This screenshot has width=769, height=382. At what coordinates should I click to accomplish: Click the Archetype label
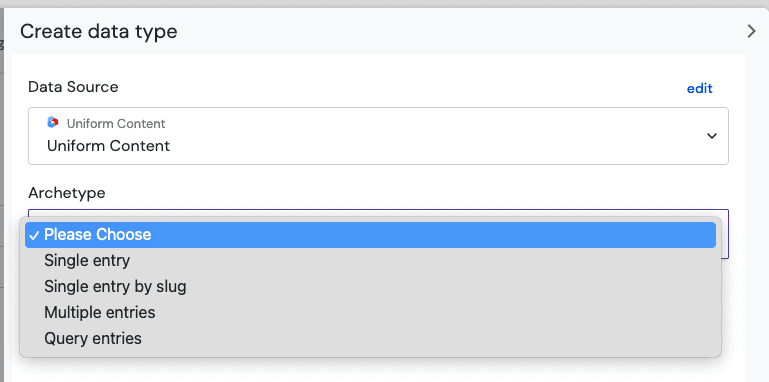click(x=67, y=193)
